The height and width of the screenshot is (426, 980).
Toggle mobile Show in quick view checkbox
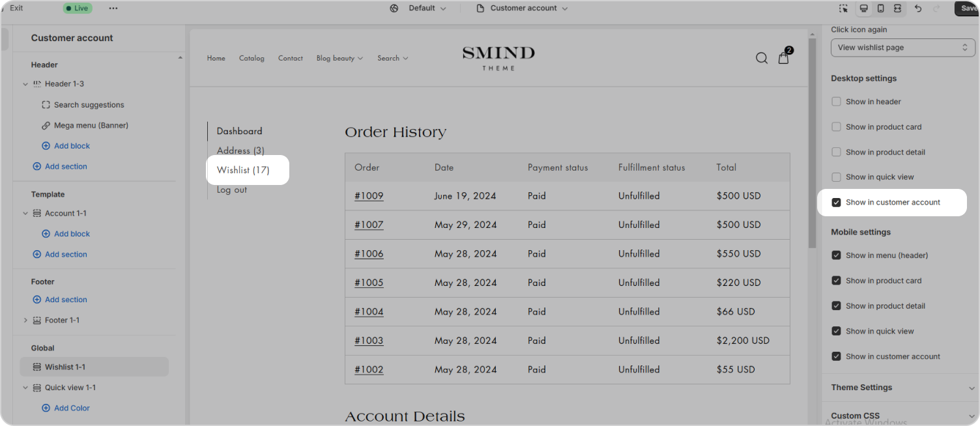click(x=836, y=332)
